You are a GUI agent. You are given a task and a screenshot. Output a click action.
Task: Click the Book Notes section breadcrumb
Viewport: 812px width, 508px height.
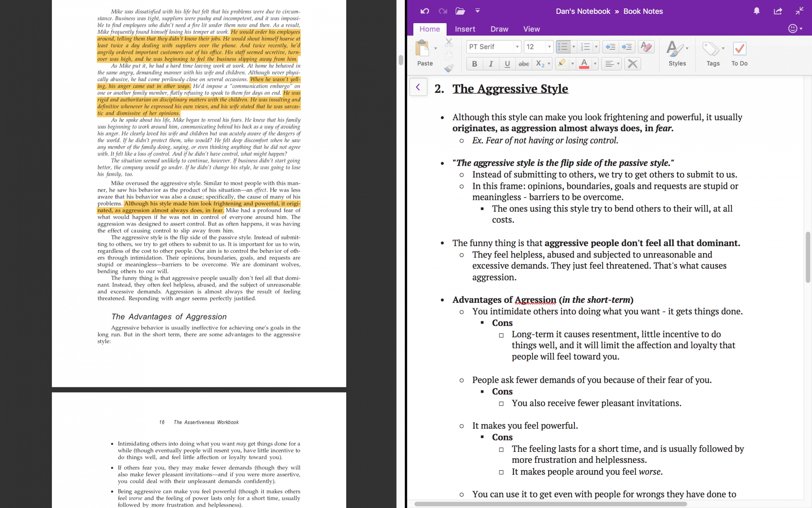(x=643, y=11)
